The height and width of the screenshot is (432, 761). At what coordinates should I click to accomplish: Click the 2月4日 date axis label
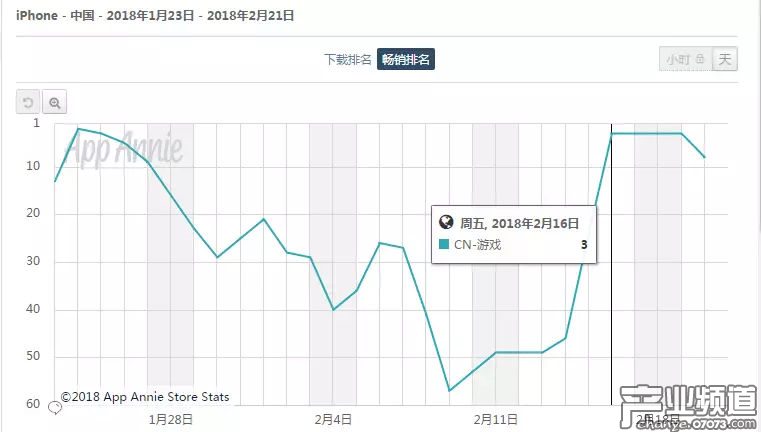(x=332, y=420)
